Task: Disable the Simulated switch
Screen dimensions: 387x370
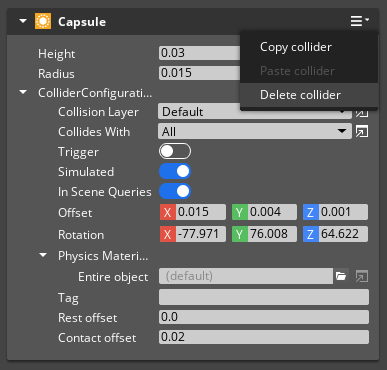Action: [175, 171]
